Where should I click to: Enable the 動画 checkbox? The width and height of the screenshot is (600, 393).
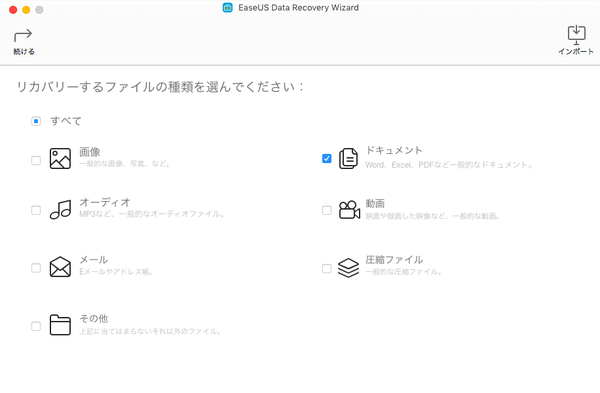327,210
